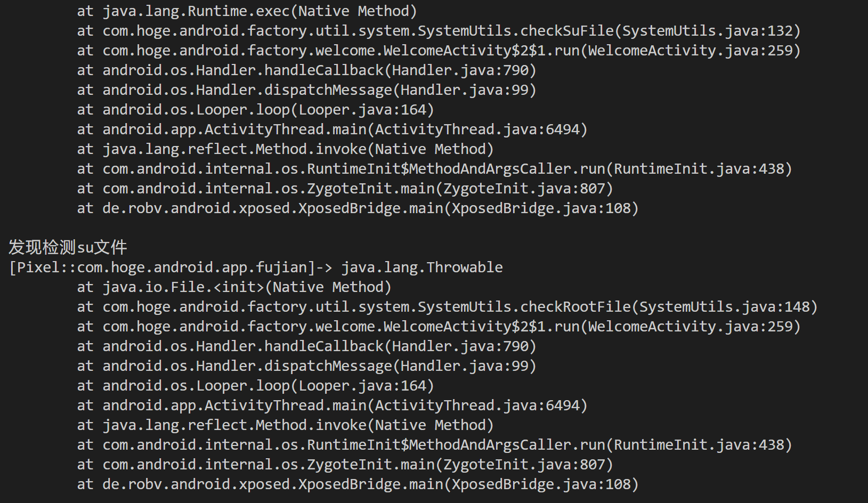Click first RuntimeInit MethodAndArgsCaller line

point(434,169)
